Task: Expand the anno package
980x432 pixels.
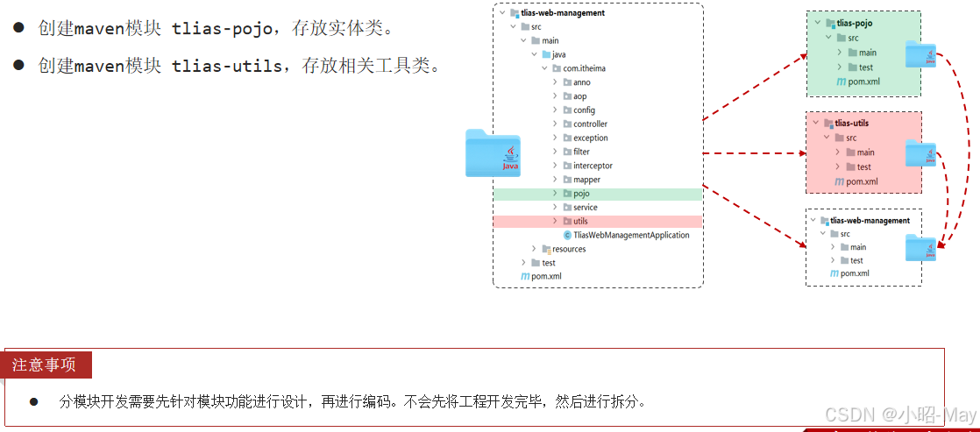Action: pyautogui.click(x=555, y=81)
